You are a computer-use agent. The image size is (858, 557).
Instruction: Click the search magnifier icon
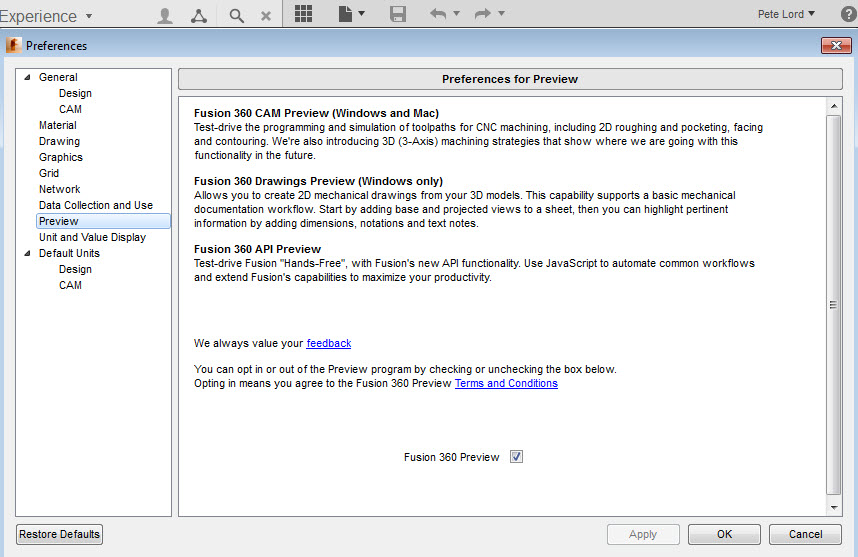pyautogui.click(x=236, y=15)
